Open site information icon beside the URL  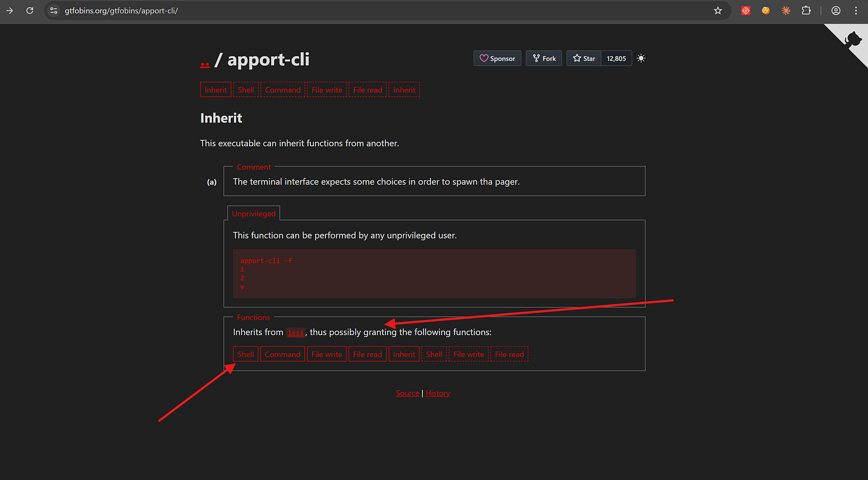tap(54, 11)
